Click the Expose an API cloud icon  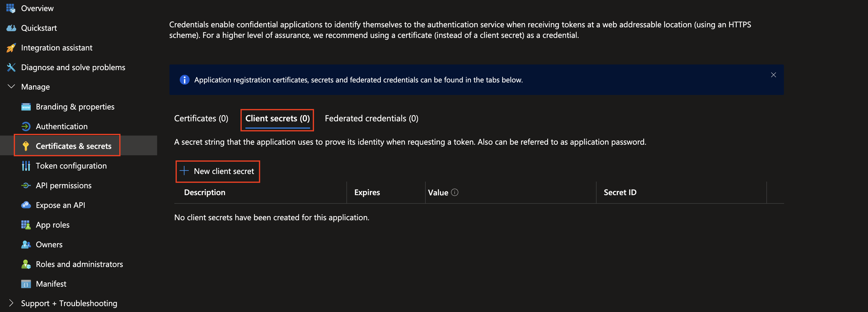click(x=26, y=205)
